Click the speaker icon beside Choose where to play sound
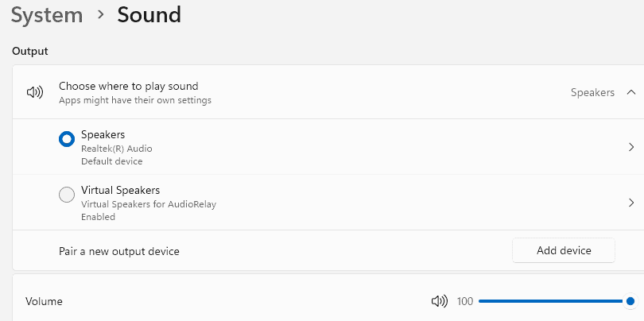 point(34,93)
